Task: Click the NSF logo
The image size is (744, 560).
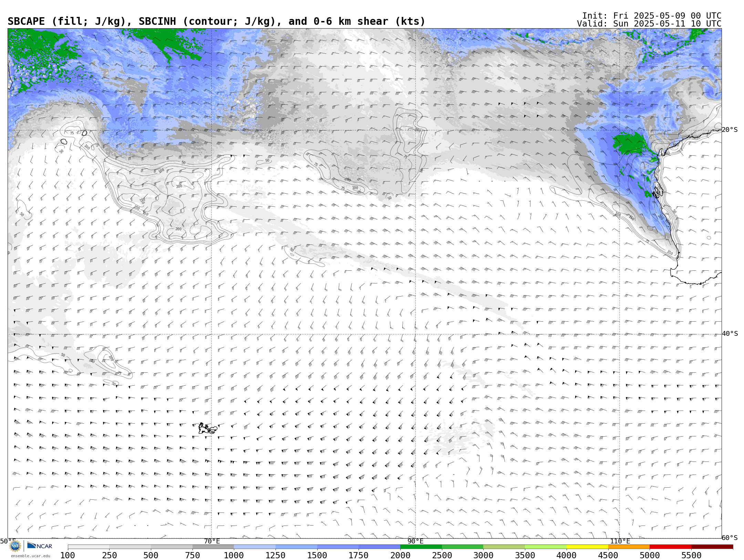Action: (15, 546)
